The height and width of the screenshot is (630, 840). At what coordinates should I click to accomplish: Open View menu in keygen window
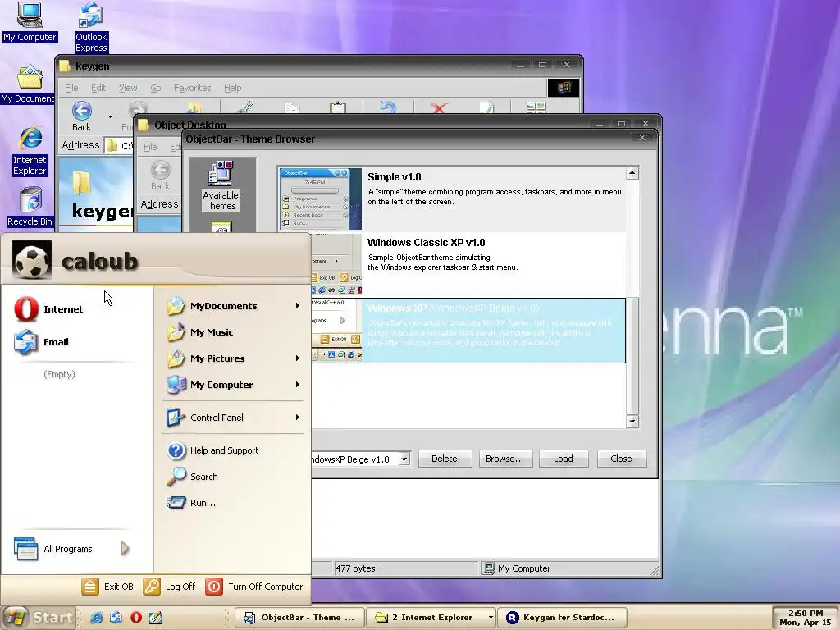point(128,88)
